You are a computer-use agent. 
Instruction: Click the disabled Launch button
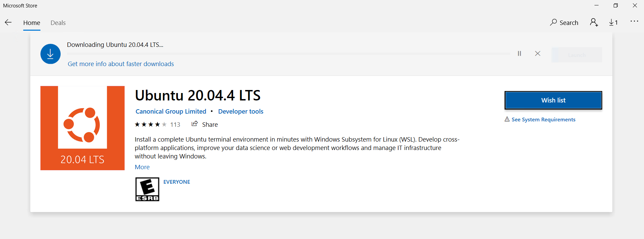[x=577, y=55]
